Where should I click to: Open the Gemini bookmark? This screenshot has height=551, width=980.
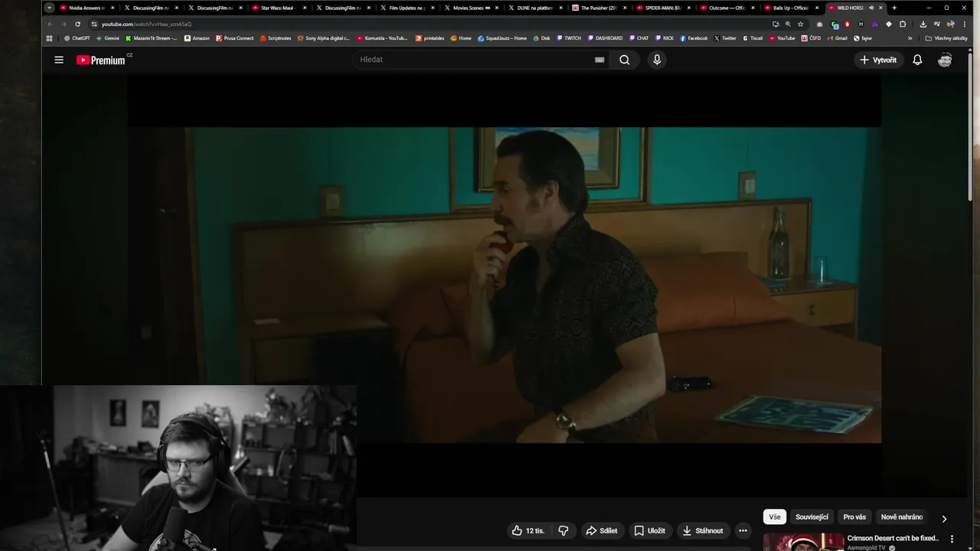(x=108, y=37)
